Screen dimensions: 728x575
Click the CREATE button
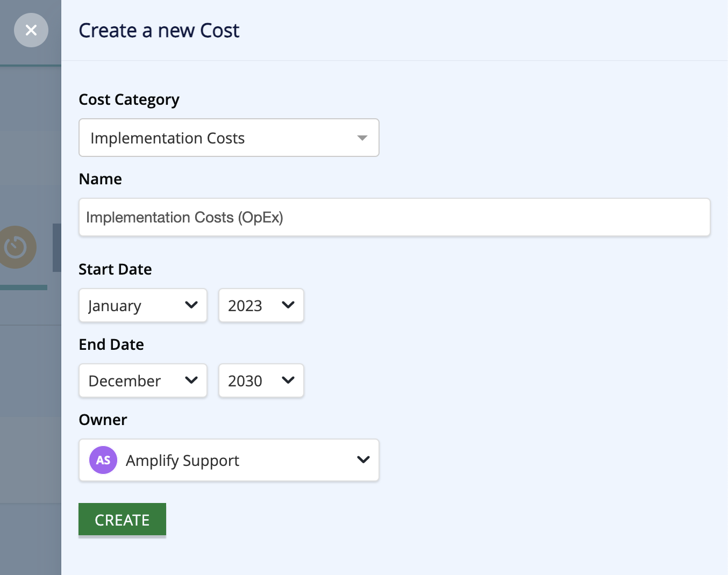[x=122, y=520]
